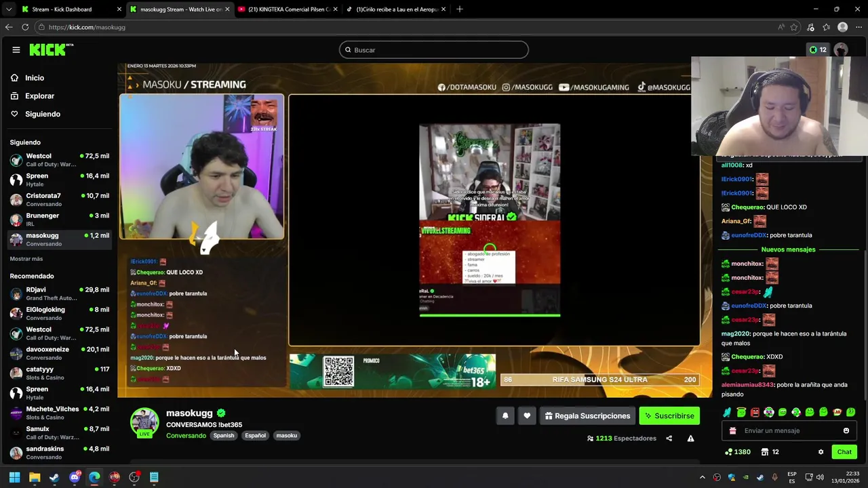The image size is (868, 488).
Task: Open File Explorer from taskbar
Action: (x=35, y=477)
